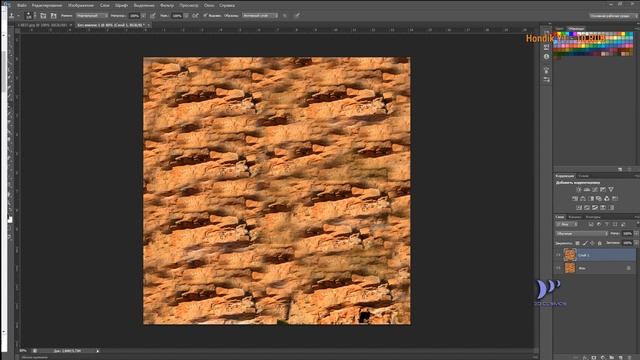Click the new swatch icon in Swatches panel
This screenshot has height=360, width=640.
point(620,169)
